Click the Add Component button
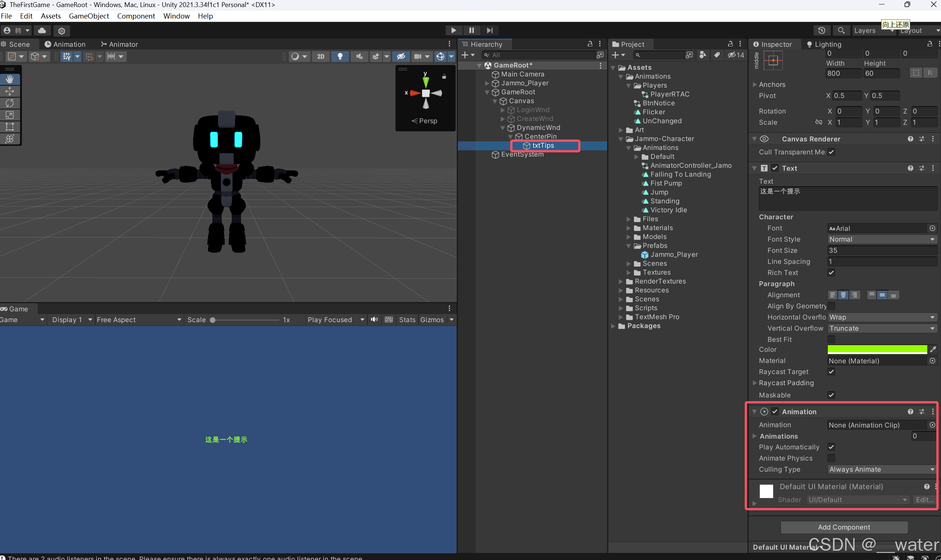Screen dimensions: 941x560 [x=844, y=527]
